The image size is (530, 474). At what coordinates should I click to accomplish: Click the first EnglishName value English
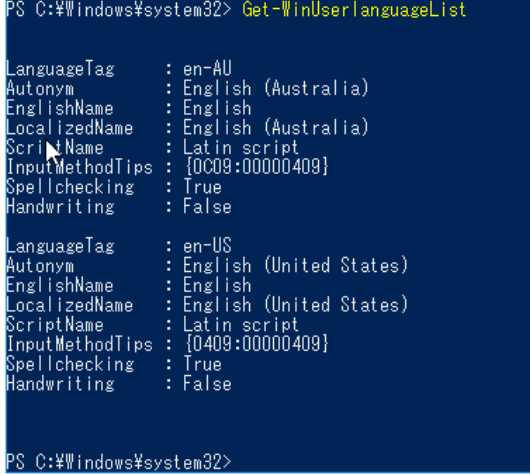coord(217,109)
